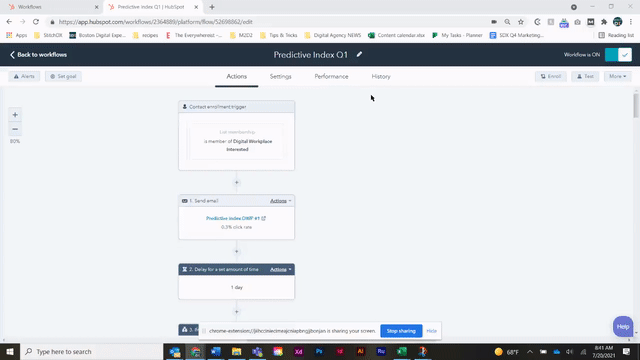Bookmark this page with the star

521,22
